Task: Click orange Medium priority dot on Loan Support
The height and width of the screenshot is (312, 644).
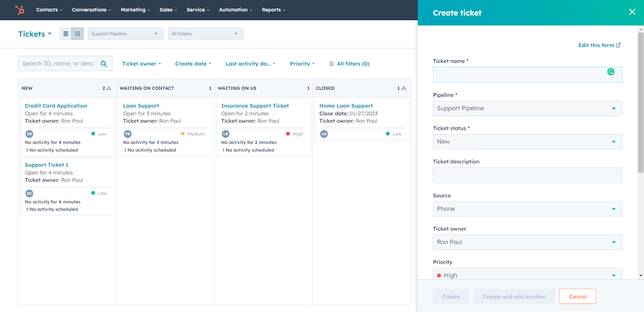Action: point(183,134)
